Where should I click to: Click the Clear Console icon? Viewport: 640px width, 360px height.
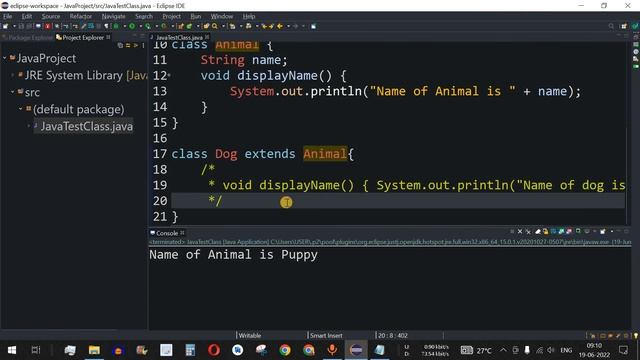tap(538, 231)
